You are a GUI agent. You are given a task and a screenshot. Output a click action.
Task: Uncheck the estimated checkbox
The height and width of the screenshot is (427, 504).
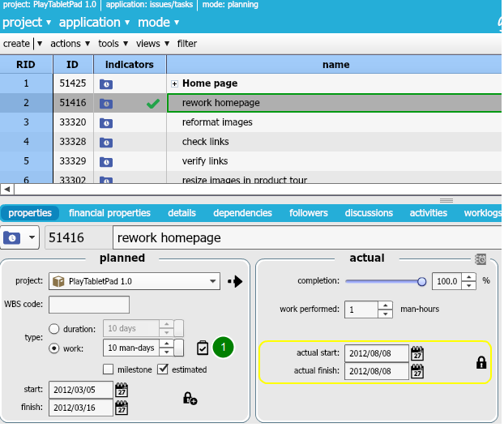point(162,369)
